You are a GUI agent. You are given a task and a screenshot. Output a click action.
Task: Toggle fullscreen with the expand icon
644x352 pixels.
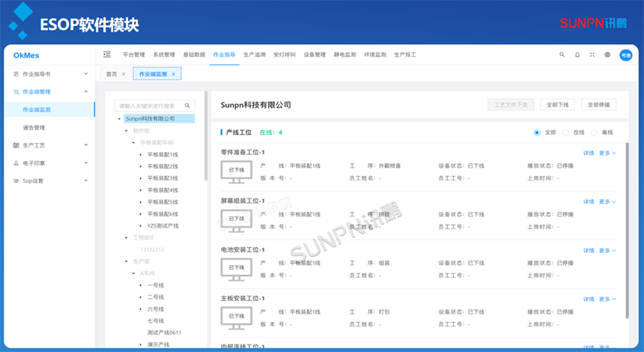pyautogui.click(x=592, y=55)
